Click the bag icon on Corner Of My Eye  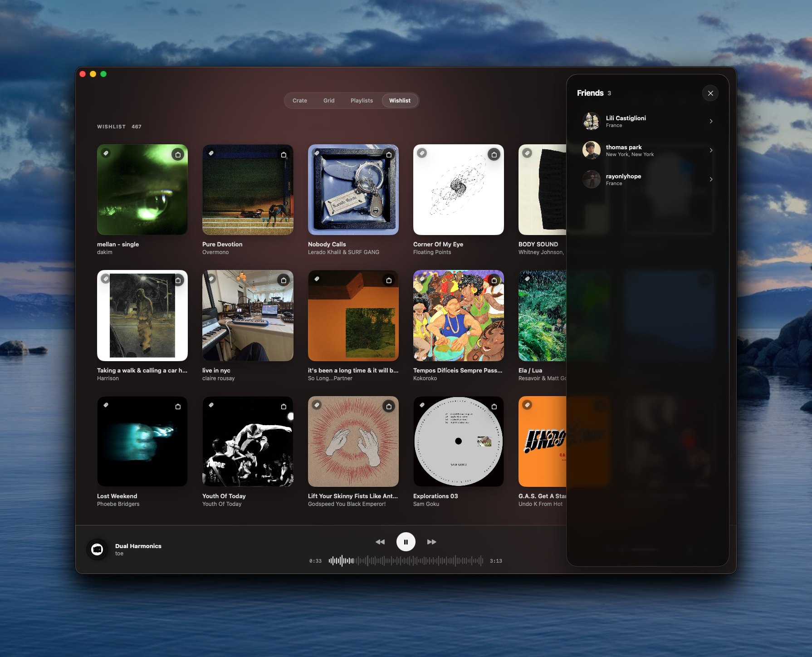pyautogui.click(x=494, y=155)
